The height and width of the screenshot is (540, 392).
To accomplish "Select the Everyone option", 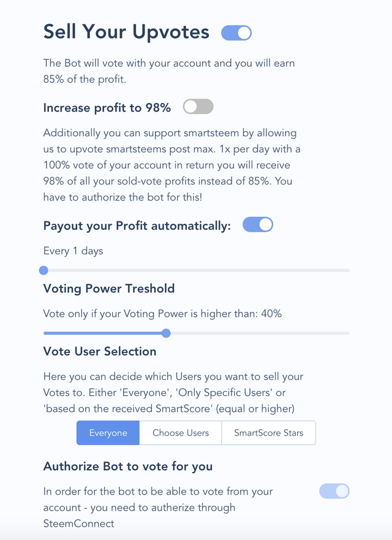I will [108, 433].
